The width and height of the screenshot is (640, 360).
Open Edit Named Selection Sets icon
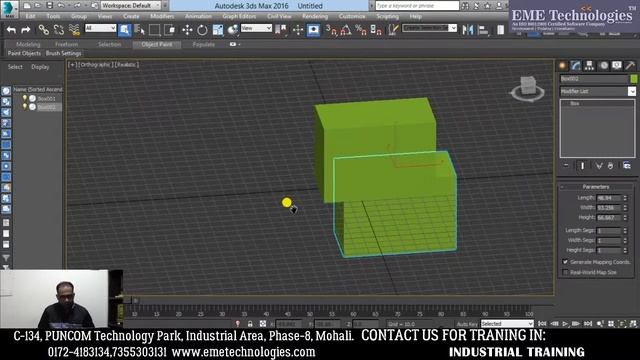[393, 30]
